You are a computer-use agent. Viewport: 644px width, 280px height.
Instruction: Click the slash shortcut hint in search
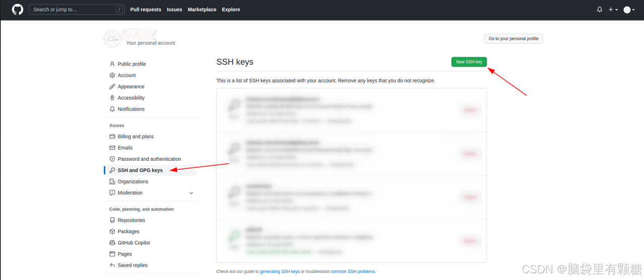click(x=119, y=10)
